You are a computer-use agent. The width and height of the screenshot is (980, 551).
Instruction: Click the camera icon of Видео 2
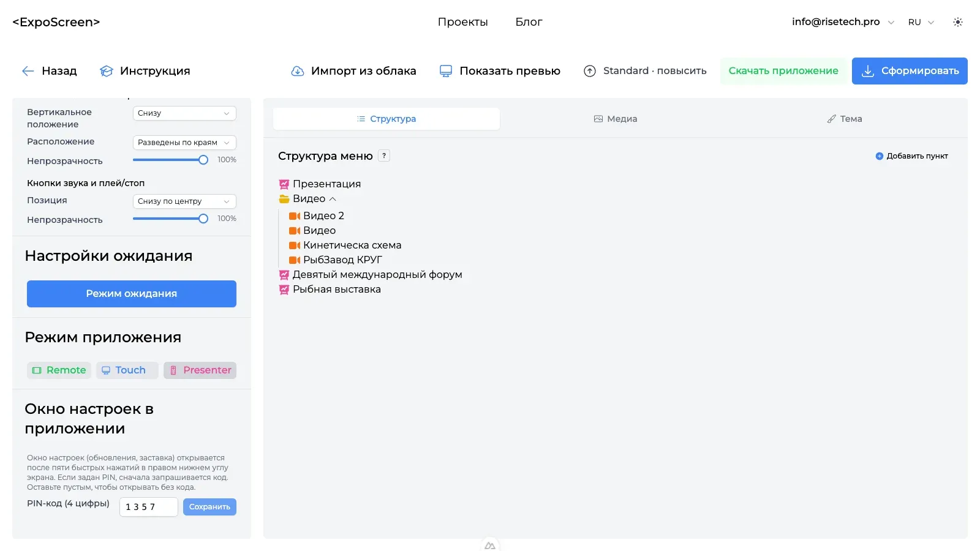point(295,216)
